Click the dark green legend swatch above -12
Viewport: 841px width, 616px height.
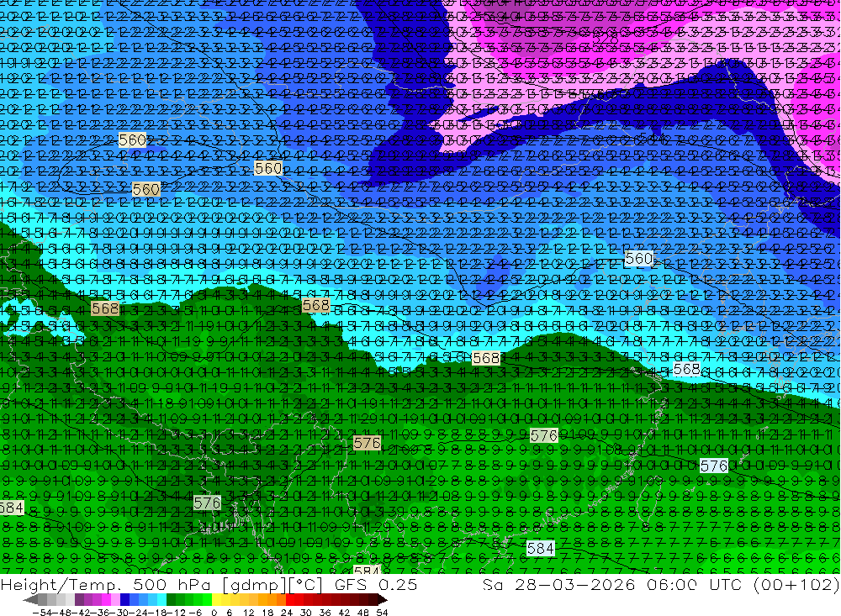(x=171, y=599)
